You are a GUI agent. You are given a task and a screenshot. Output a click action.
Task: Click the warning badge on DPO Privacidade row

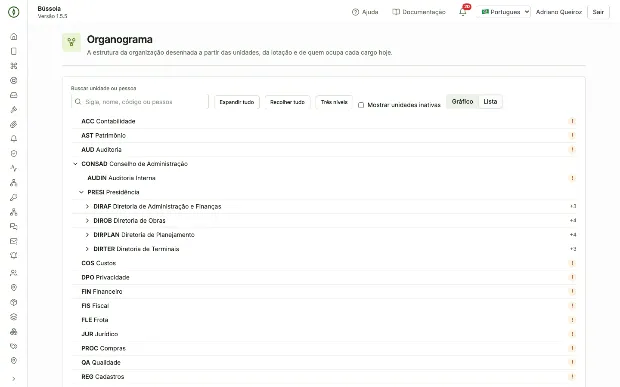coord(572,277)
